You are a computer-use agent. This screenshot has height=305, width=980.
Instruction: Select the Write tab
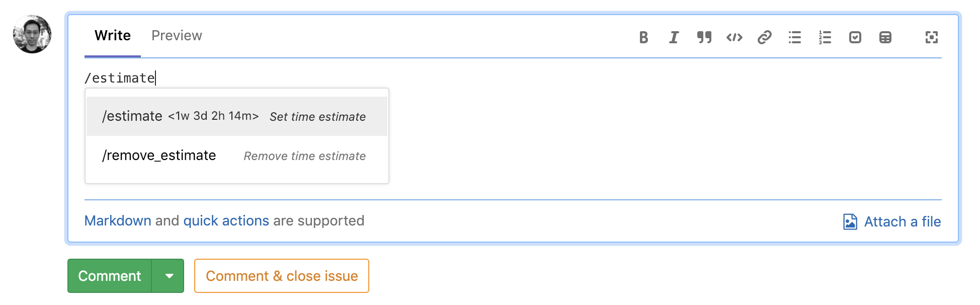click(113, 36)
